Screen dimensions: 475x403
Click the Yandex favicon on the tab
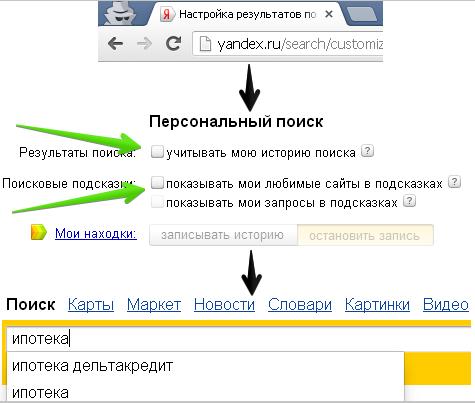tap(167, 15)
